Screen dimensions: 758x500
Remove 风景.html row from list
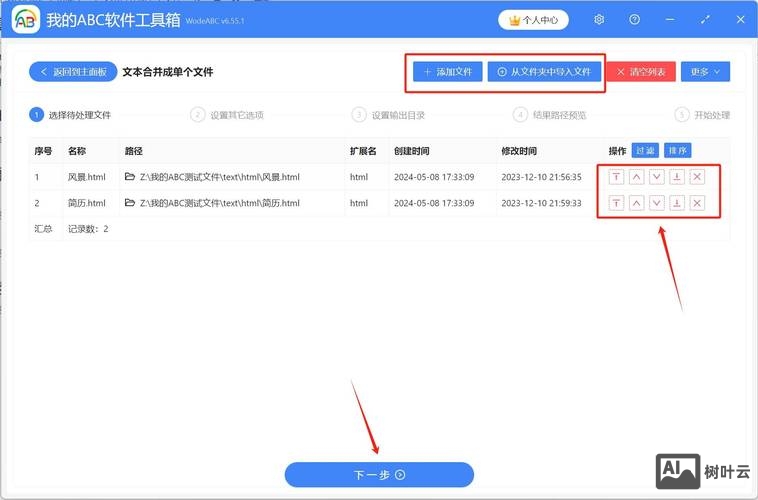click(x=697, y=177)
